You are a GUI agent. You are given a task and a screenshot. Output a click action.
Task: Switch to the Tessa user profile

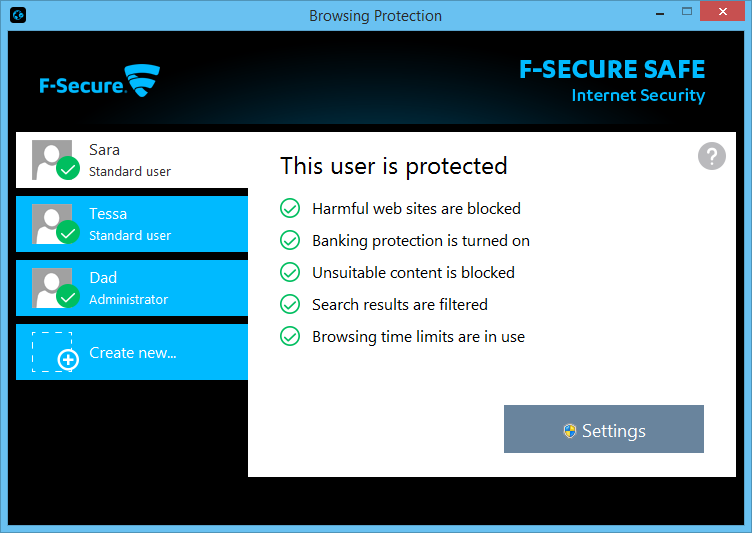point(130,224)
